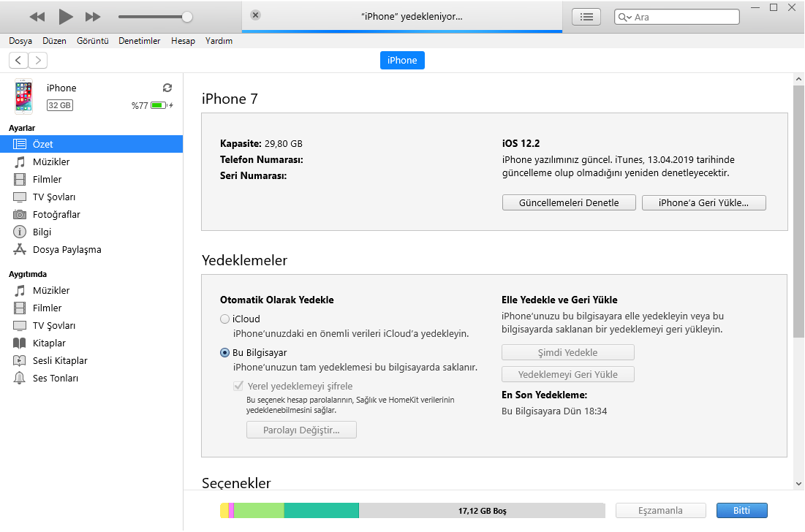Viewport: 805px width, 532px height.
Task: Cancel the backup with the X icon
Action: click(x=255, y=15)
